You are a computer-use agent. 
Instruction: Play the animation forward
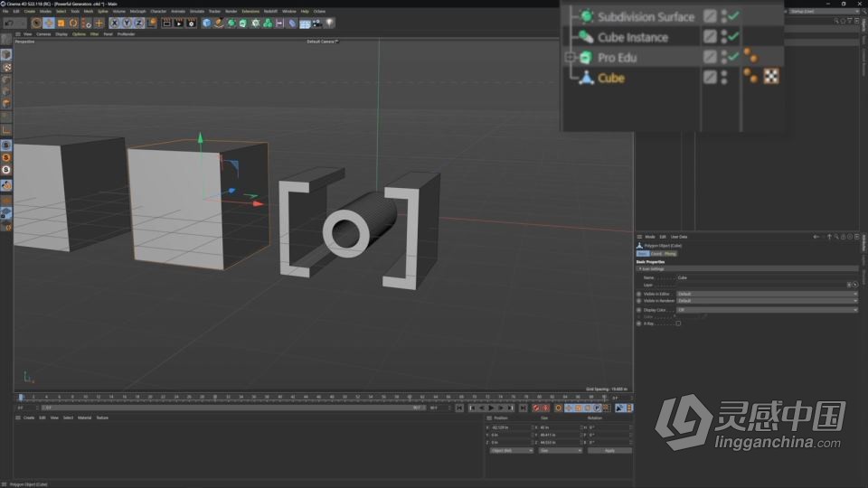[491, 408]
